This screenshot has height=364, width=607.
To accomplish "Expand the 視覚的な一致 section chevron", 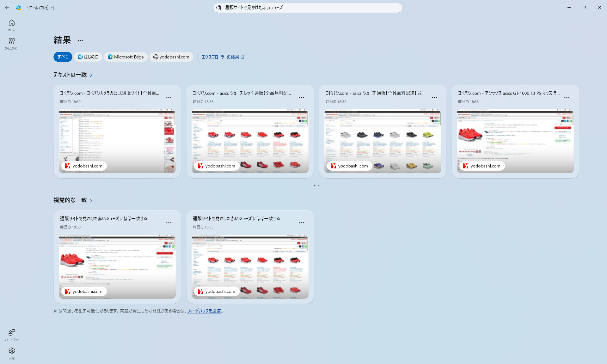I will (x=91, y=201).
